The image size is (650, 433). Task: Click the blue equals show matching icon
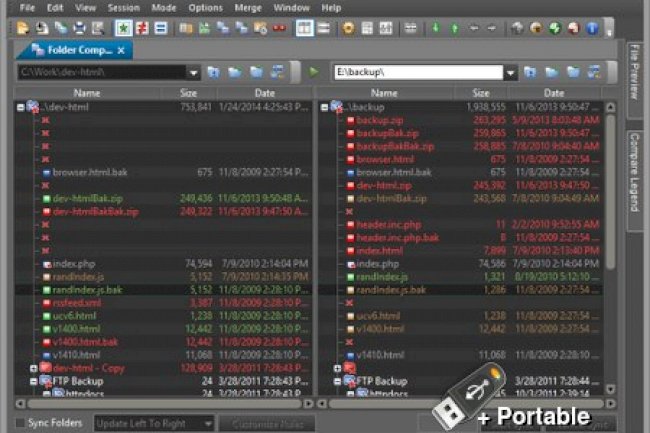[x=161, y=28]
